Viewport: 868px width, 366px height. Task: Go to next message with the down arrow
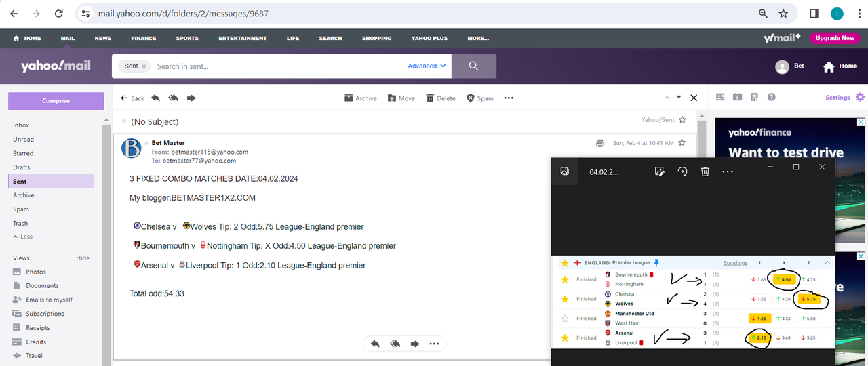679,98
